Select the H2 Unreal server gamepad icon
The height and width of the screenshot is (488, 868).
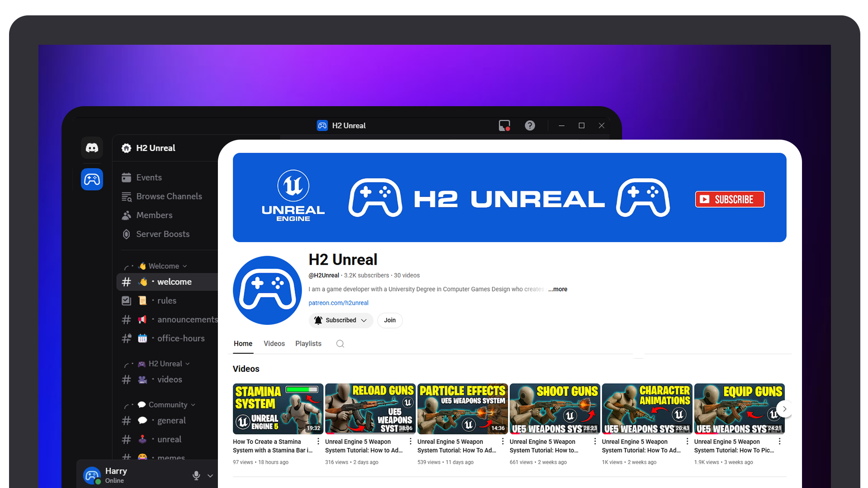click(92, 179)
